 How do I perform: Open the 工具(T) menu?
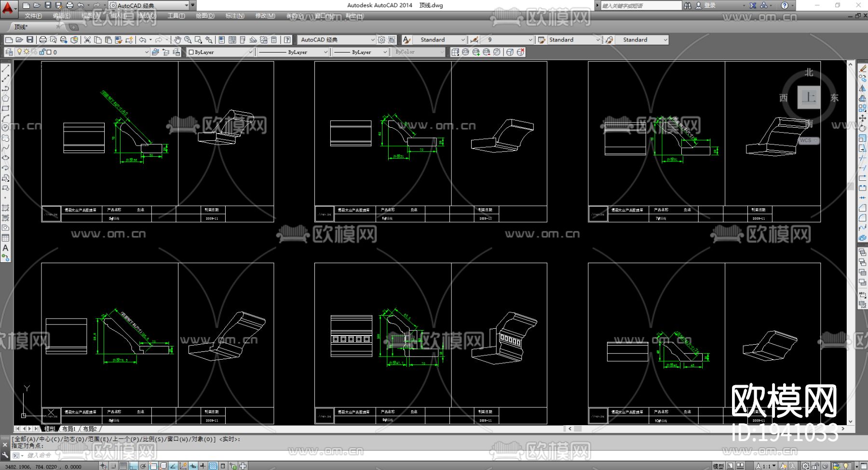click(x=176, y=16)
